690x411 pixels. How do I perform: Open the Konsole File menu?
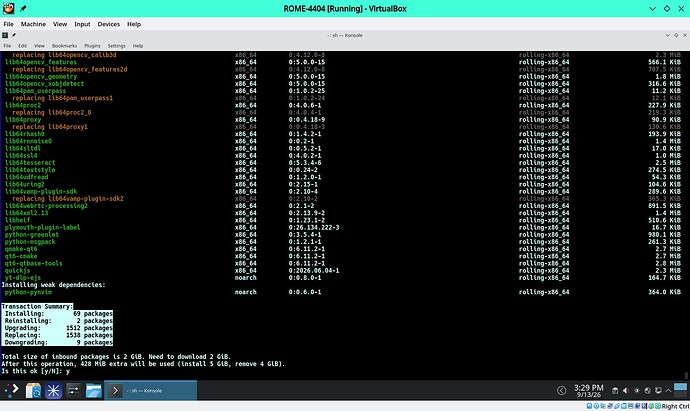pos(7,46)
